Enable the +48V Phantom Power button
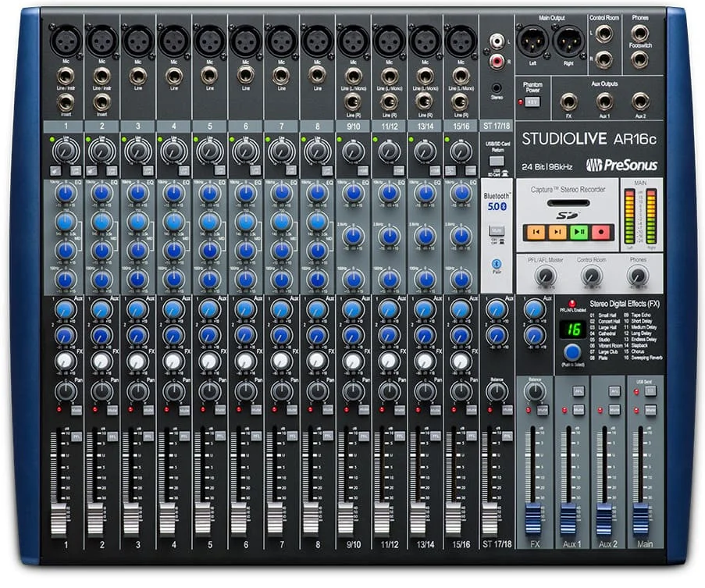 [x=532, y=102]
